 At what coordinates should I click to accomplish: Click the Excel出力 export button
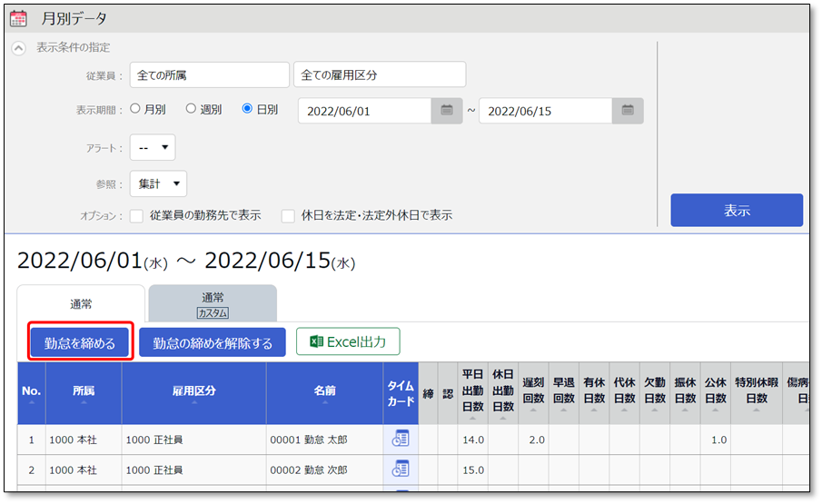(348, 342)
